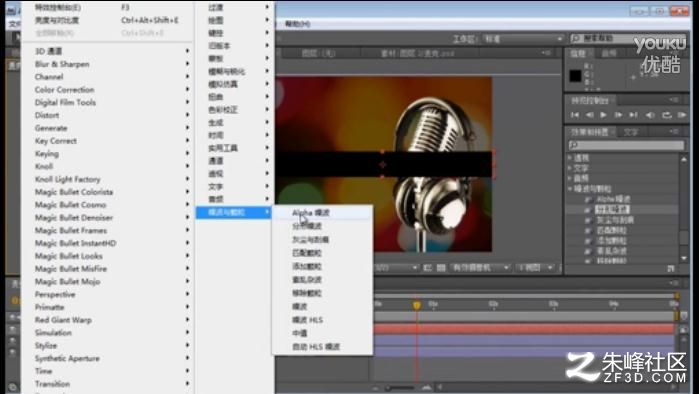
Task: Collapse the expanded noise category in effects panel
Action: click(x=570, y=189)
